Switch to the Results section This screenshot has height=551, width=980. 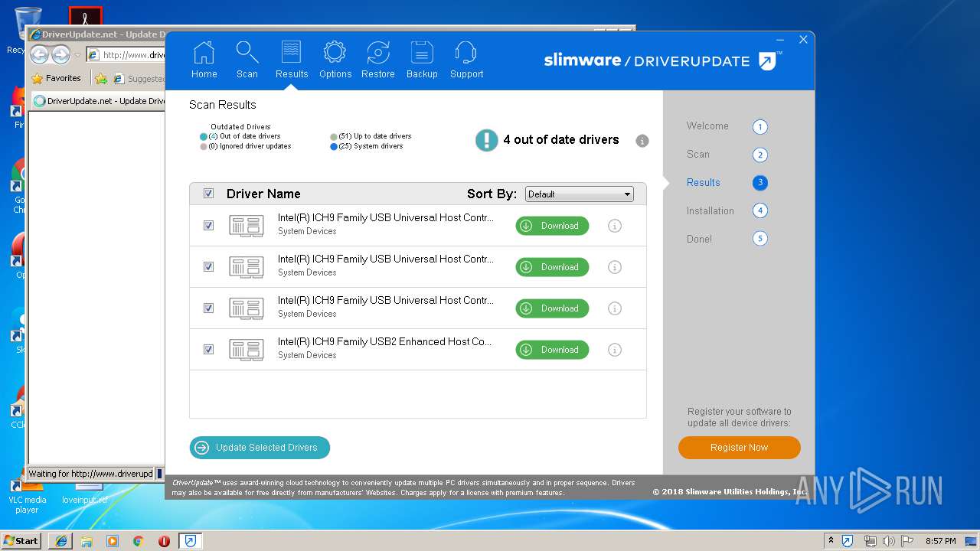coord(292,60)
